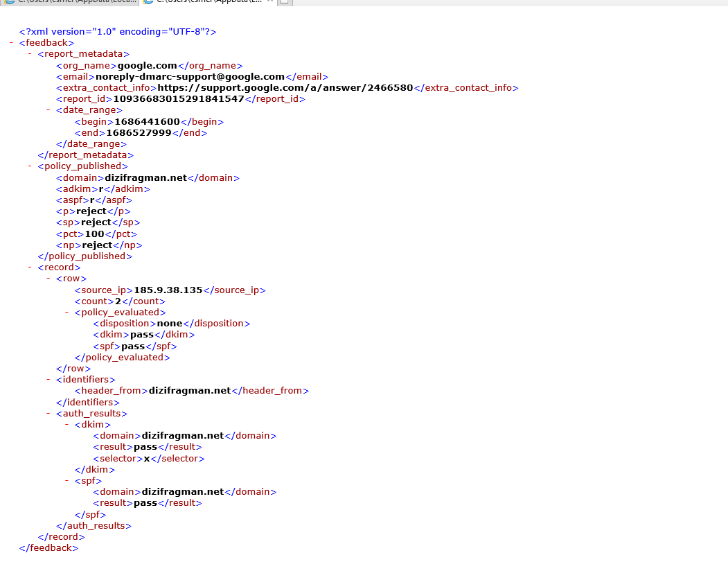Click the aspf value r

tap(92, 200)
